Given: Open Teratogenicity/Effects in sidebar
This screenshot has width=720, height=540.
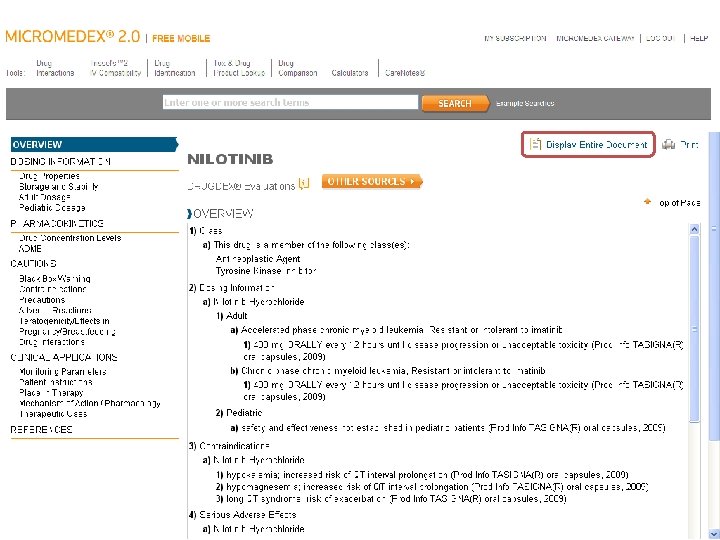Looking at the screenshot, I should tap(64, 321).
